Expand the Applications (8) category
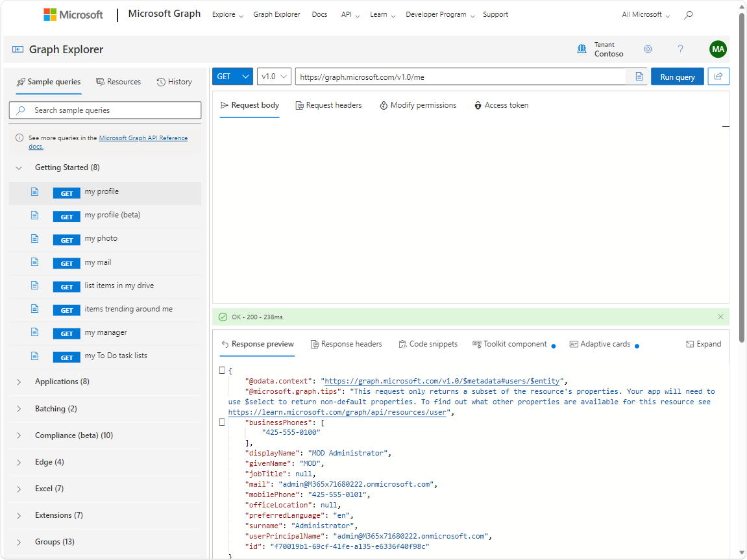The height and width of the screenshot is (560, 747). point(19,382)
